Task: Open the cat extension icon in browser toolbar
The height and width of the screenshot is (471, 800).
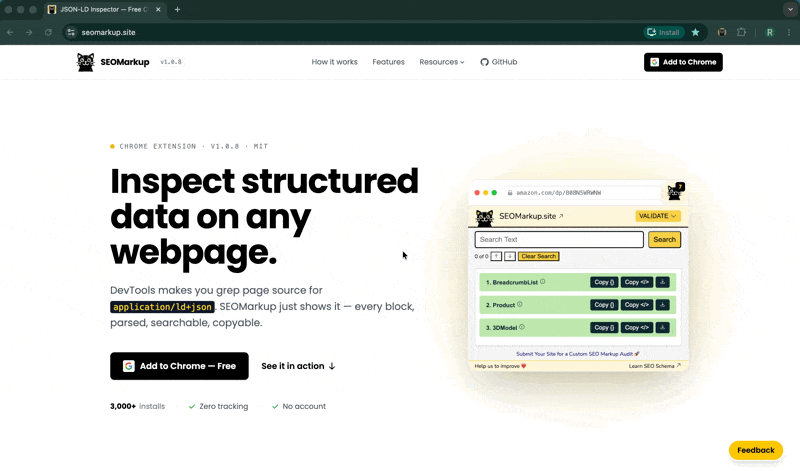Action: (722, 32)
